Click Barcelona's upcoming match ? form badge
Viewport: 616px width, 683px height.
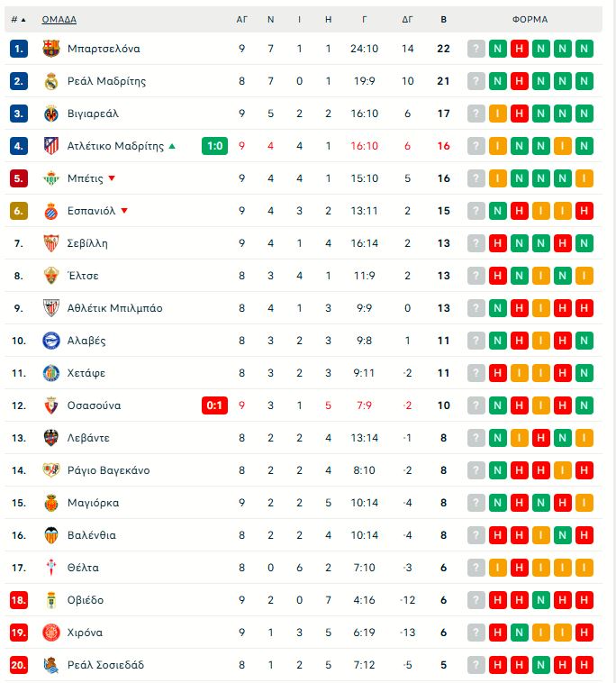click(476, 49)
